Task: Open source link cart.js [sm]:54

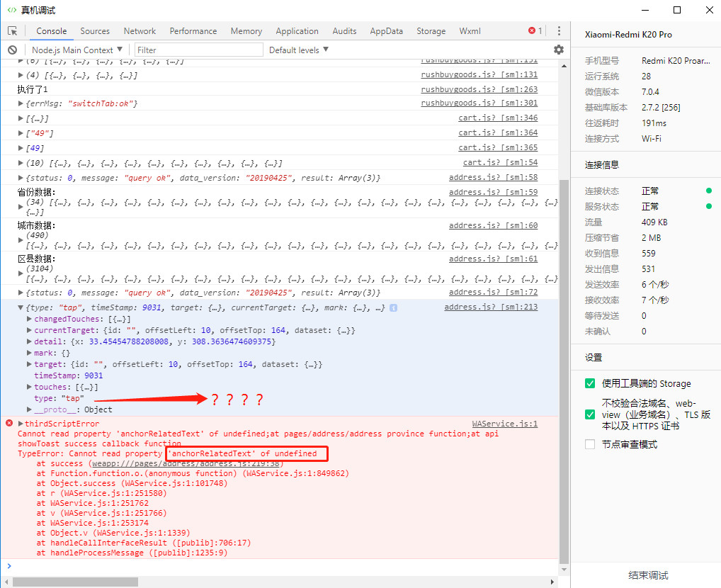Action: (500, 162)
